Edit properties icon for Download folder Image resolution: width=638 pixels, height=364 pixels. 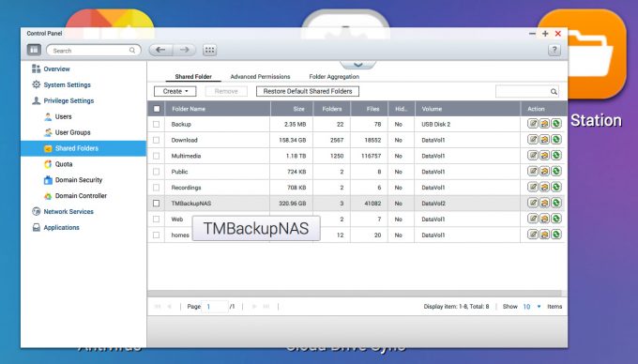pyautogui.click(x=533, y=140)
